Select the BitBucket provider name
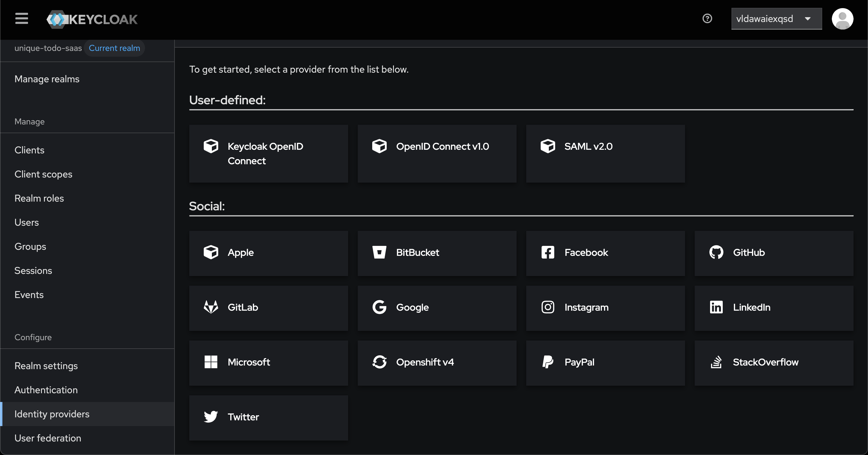868x455 pixels. click(417, 252)
